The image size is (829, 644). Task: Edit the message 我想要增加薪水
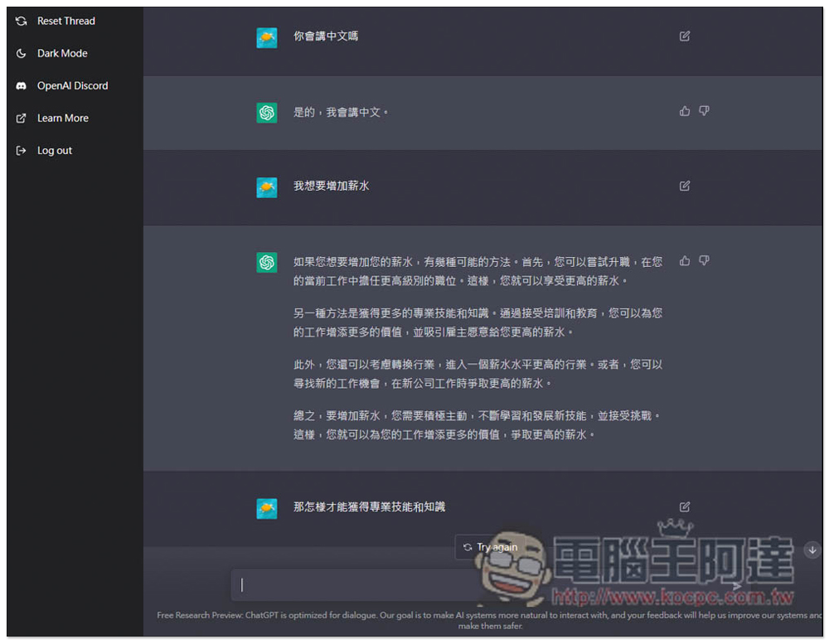pos(684,186)
